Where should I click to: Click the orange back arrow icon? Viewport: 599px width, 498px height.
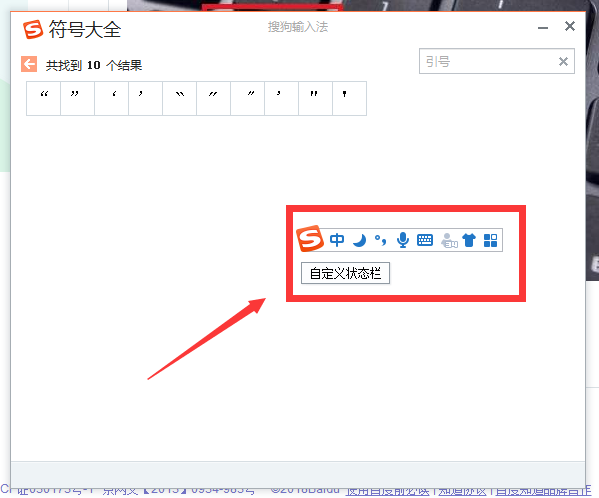point(29,64)
